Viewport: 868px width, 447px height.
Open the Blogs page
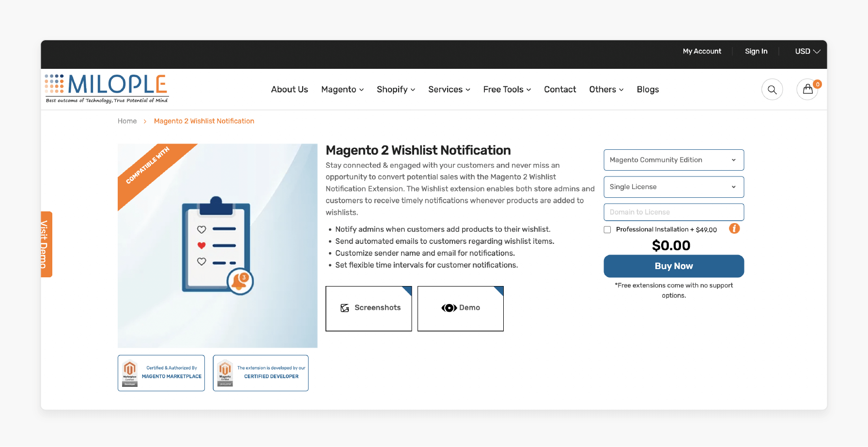pyautogui.click(x=648, y=90)
